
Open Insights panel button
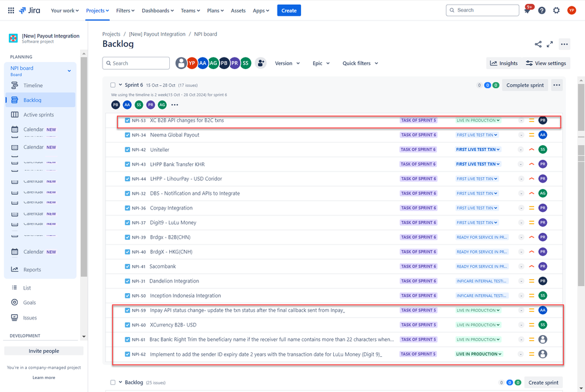(504, 63)
